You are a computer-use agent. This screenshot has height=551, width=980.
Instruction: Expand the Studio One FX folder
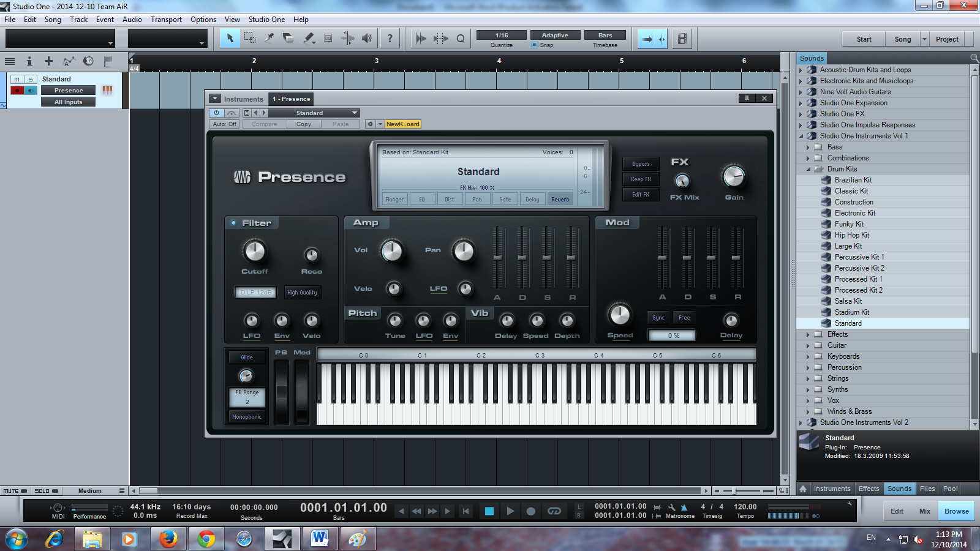801,114
